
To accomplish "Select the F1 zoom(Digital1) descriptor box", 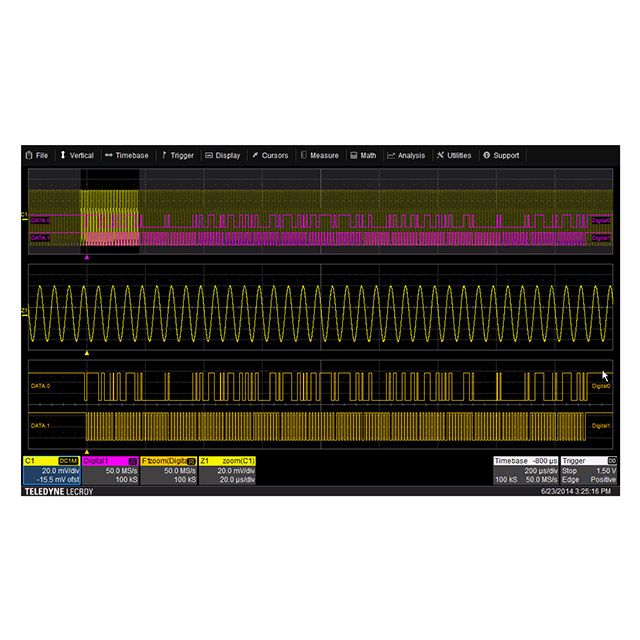I will [168, 471].
